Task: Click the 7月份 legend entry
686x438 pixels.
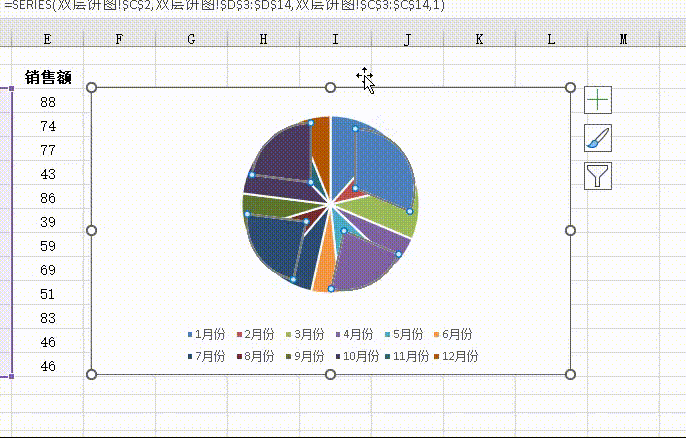Action: (x=206, y=356)
